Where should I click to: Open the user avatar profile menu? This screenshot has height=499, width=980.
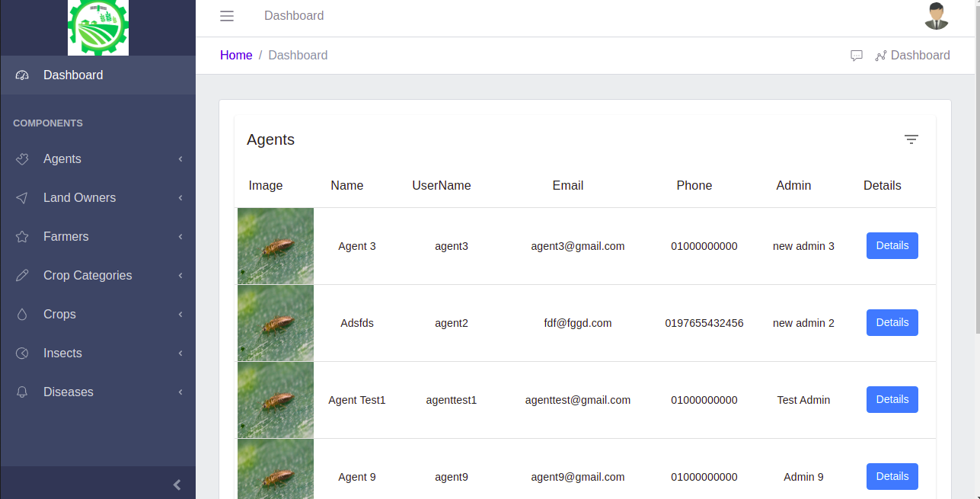936,16
